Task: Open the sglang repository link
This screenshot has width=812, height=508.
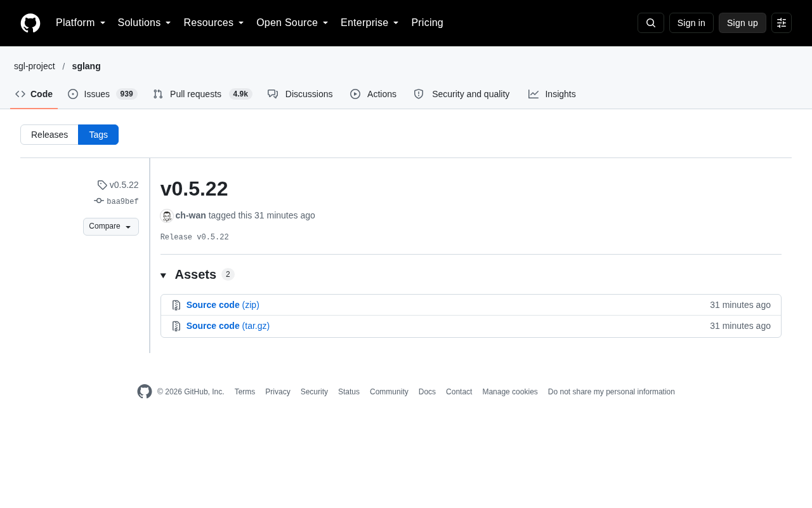Action: pos(86,66)
